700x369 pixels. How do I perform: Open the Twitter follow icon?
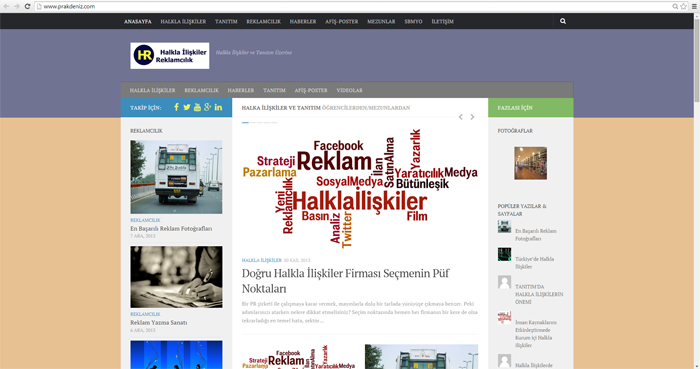187,107
